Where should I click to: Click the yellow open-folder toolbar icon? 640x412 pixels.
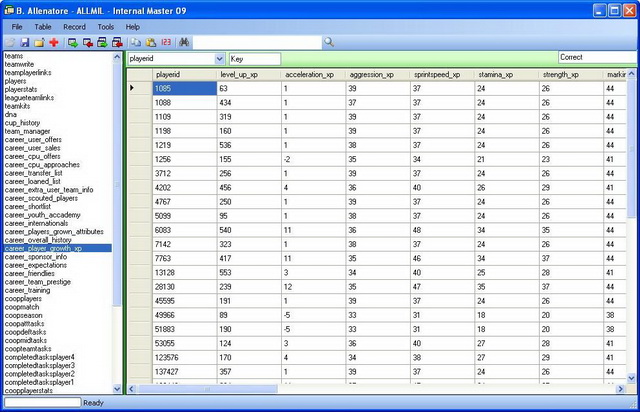tap(39, 42)
